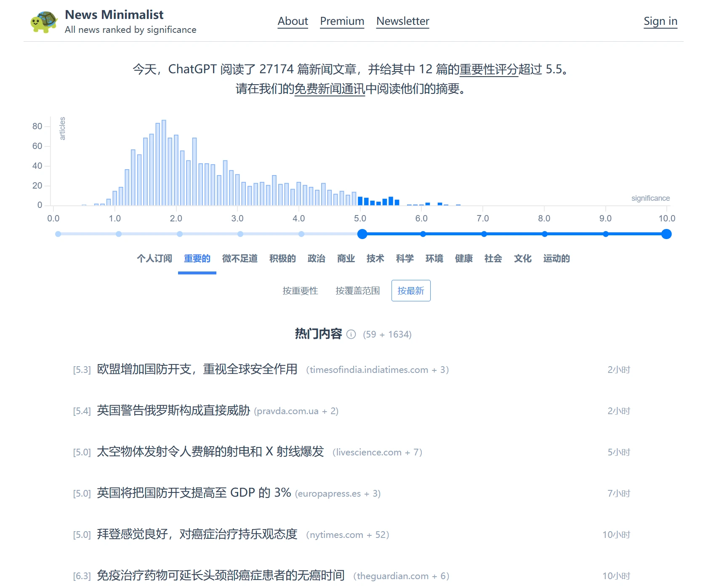719x588 pixels.
Task: Click the 5小时 timestamp
Action: pos(619,452)
